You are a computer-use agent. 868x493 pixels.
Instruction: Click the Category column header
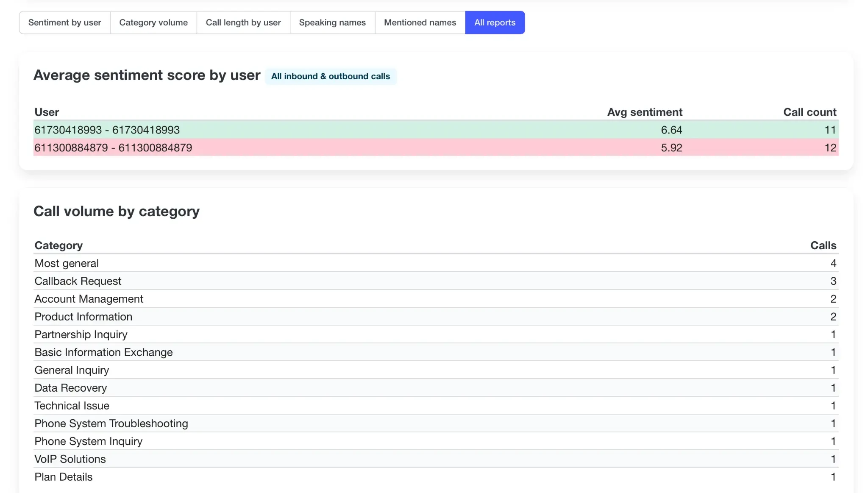pos(58,245)
